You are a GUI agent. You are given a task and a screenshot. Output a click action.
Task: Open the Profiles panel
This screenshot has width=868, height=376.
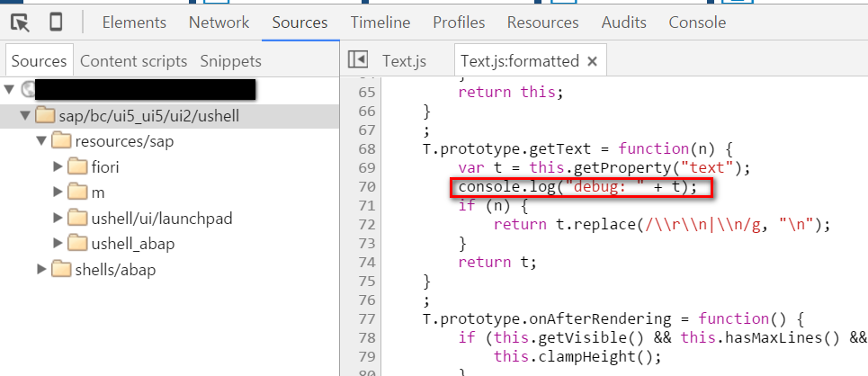point(459,22)
